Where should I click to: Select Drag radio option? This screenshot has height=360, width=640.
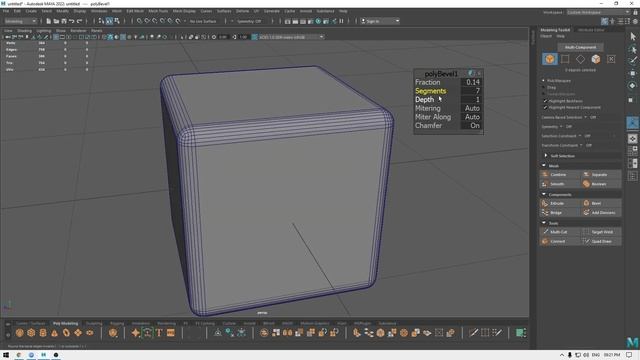tap(544, 87)
